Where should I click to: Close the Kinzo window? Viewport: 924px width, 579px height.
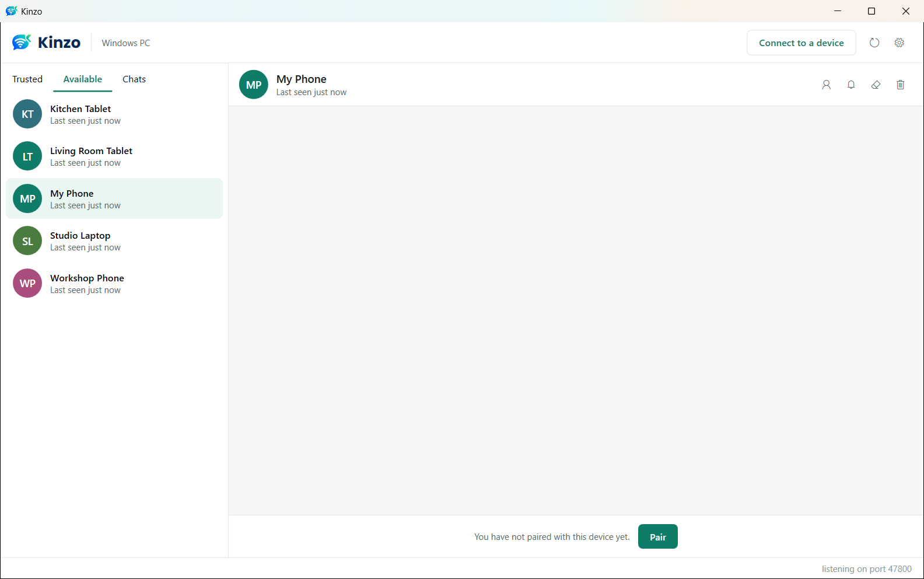[x=906, y=11]
